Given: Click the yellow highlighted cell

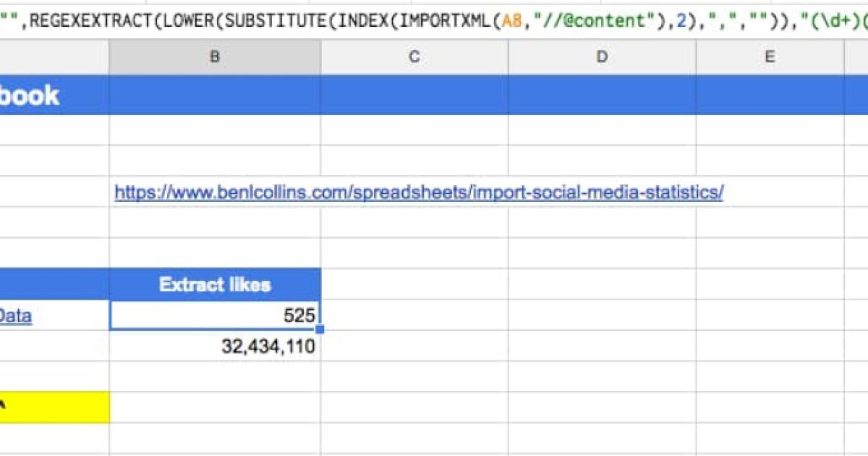Looking at the screenshot, I should pyautogui.click(x=54, y=408).
